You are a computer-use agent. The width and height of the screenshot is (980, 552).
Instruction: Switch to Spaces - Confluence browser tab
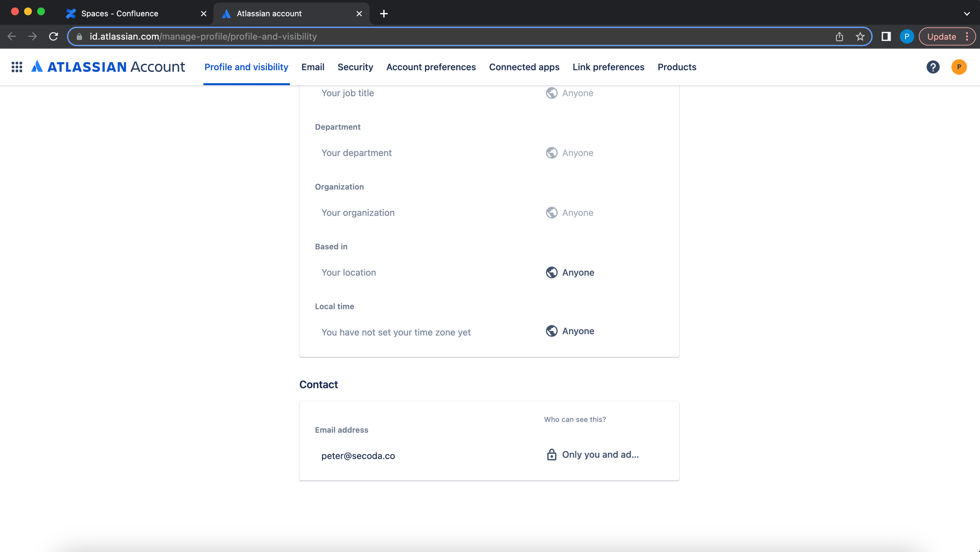pyautogui.click(x=120, y=14)
